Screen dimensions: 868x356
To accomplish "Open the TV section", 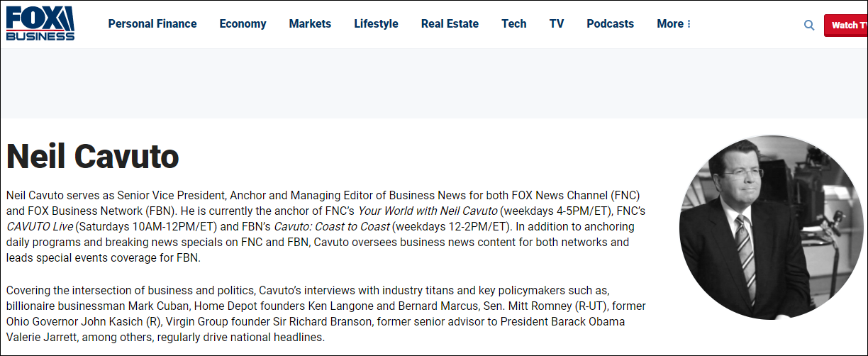I will (557, 24).
